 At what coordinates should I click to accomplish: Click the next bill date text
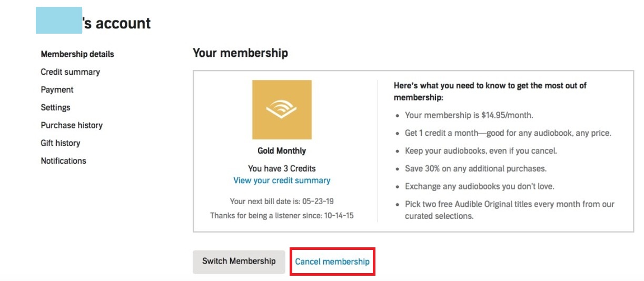coord(282,202)
